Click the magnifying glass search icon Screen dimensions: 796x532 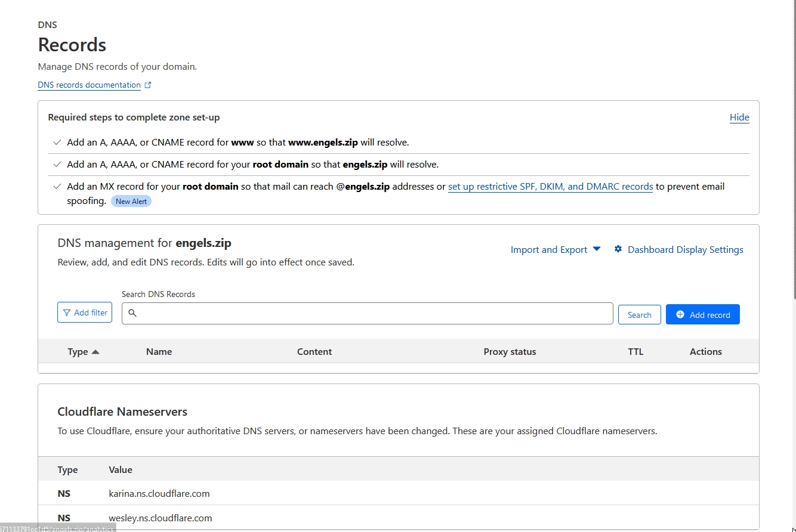pyautogui.click(x=132, y=313)
